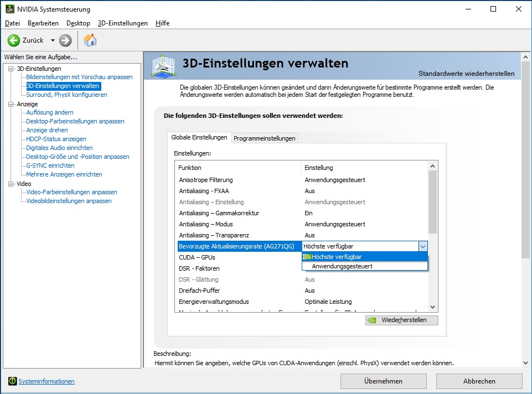Choose Anwendungsgesteuert in the dropdown list
This screenshot has height=394, width=532.
[365, 266]
